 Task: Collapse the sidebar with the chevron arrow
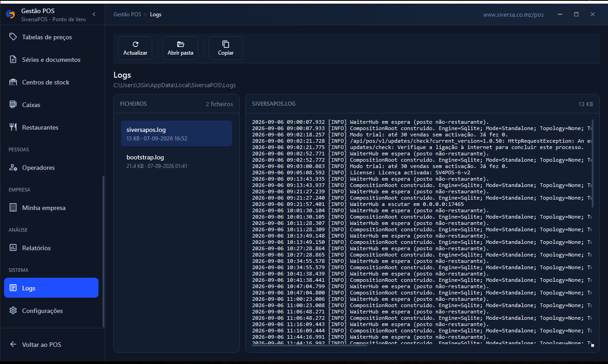pos(94,14)
